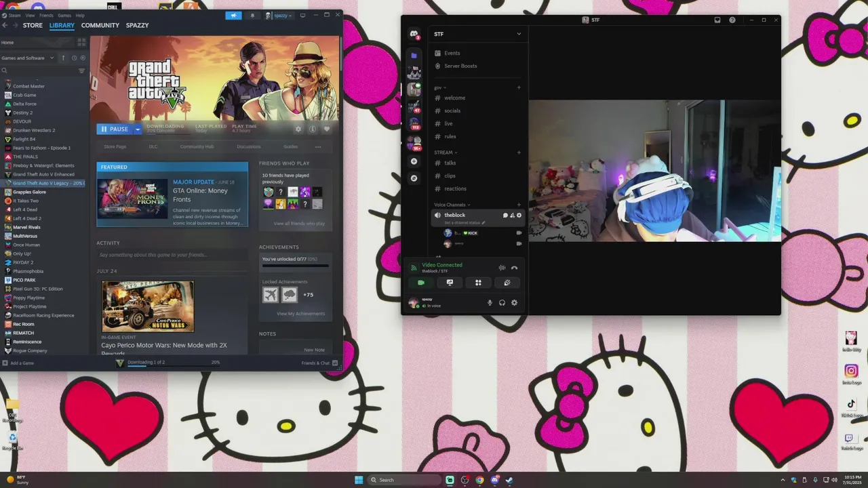Viewport: 868px width, 488px height.
Task: Open the Steam Friends menu
Action: pos(46,15)
